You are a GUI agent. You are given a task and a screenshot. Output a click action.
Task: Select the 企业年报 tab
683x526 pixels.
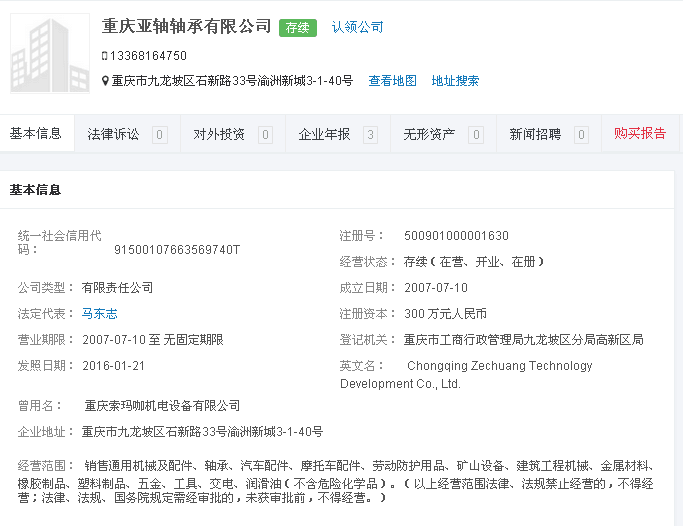324,134
